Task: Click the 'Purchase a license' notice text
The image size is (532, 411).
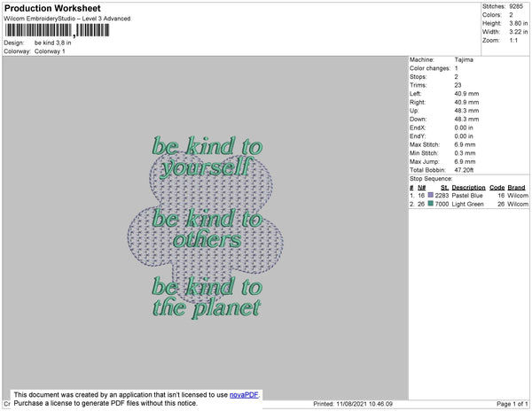Action: pos(106,403)
